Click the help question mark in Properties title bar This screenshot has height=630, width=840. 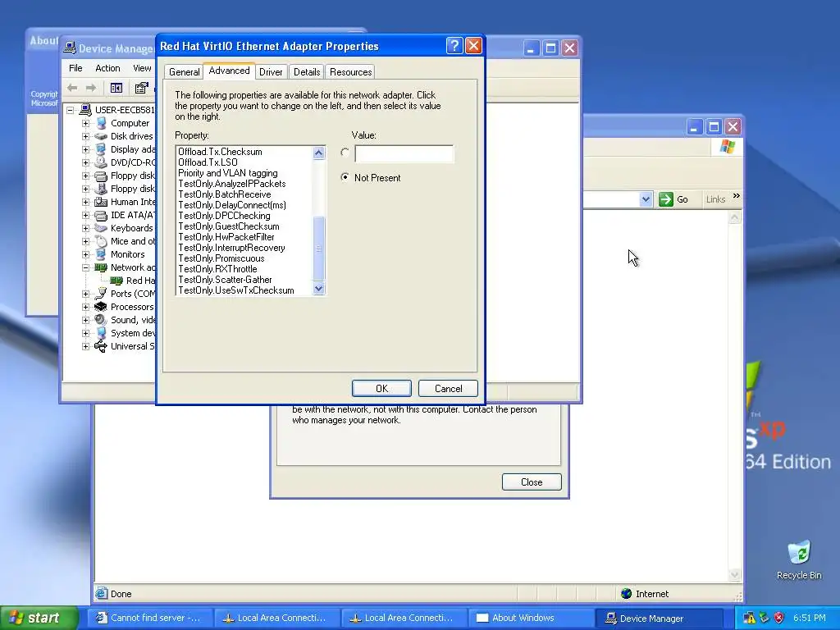(454, 46)
